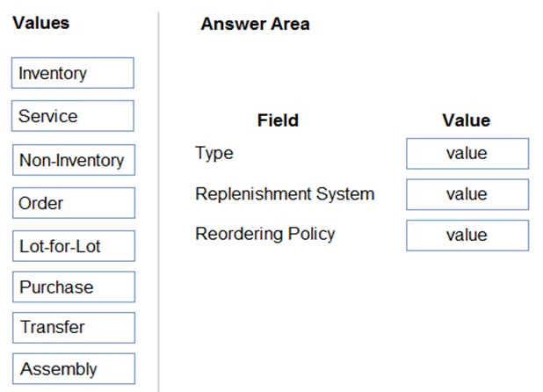543x392 pixels.
Task: Click the Field column header
Action: [277, 120]
